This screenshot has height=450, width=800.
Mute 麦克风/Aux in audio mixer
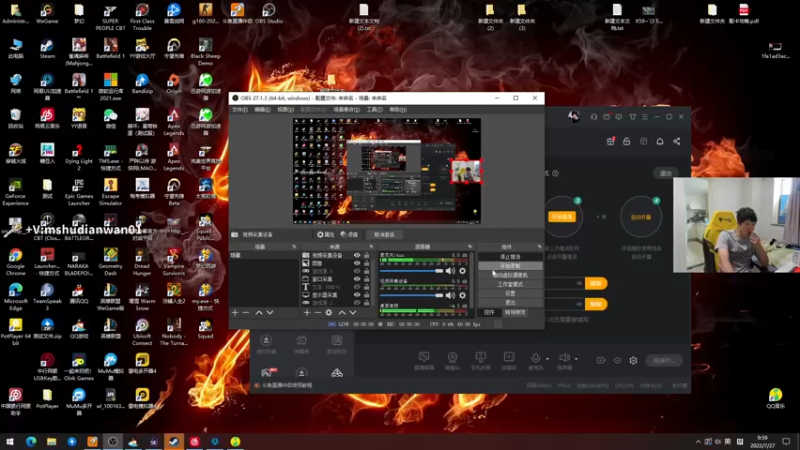point(450,271)
